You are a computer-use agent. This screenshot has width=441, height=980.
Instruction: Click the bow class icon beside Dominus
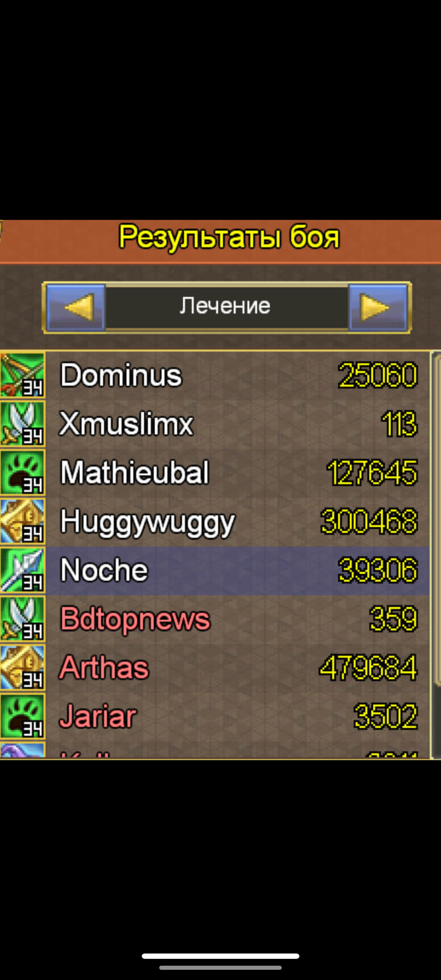(22, 375)
